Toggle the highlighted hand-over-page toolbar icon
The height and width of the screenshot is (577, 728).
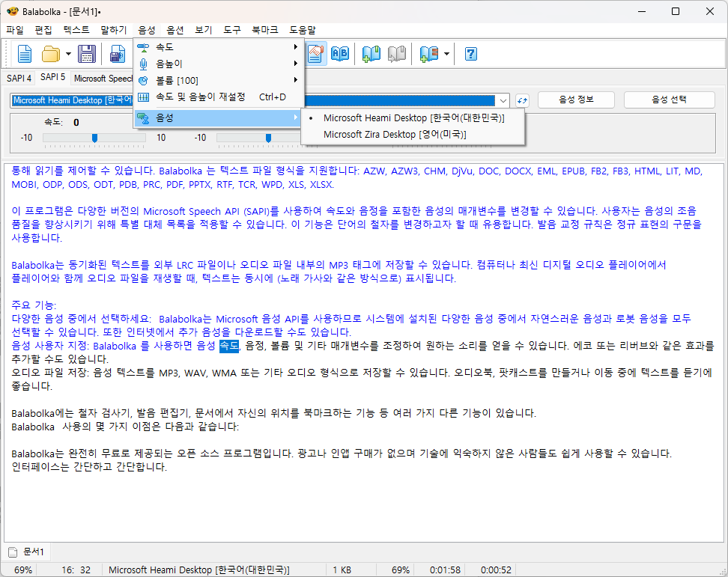tap(316, 54)
